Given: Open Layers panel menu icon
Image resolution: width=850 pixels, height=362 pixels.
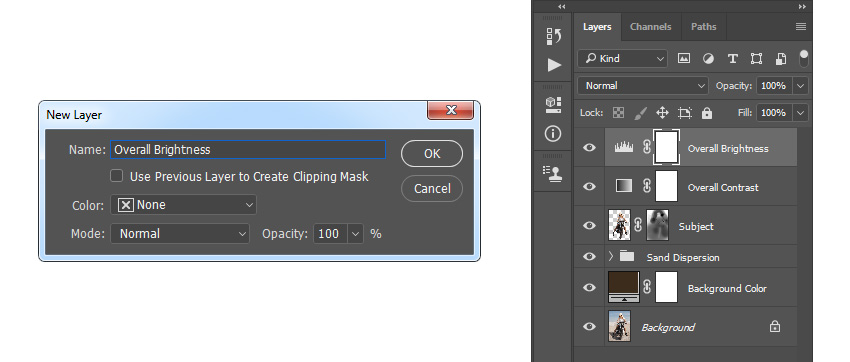Looking at the screenshot, I should (x=801, y=27).
